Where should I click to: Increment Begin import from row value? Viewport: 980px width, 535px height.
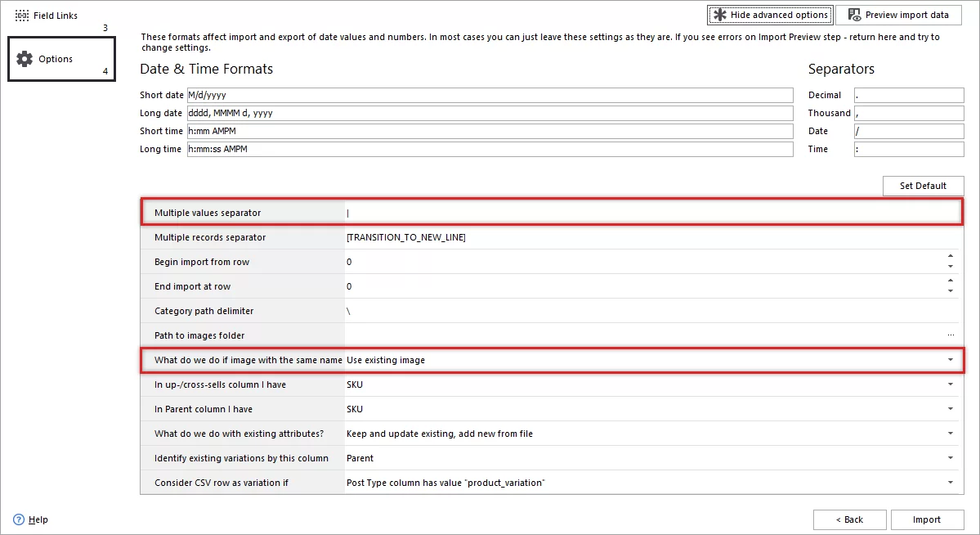pyautogui.click(x=951, y=254)
